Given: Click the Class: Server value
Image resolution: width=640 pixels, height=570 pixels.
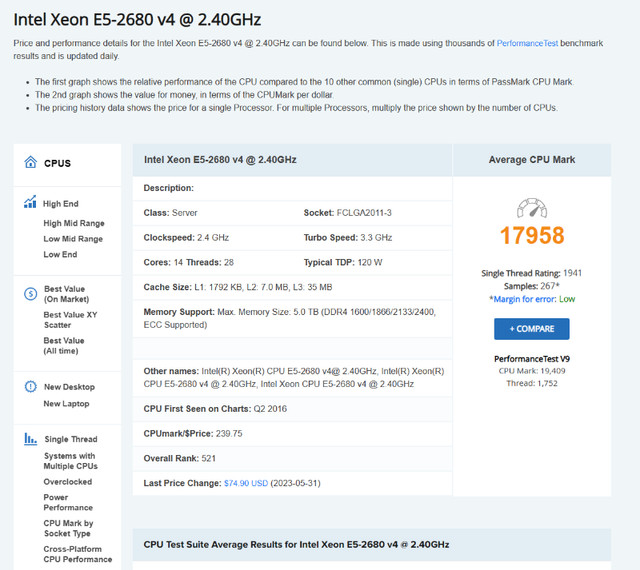Looking at the screenshot, I should [170, 213].
